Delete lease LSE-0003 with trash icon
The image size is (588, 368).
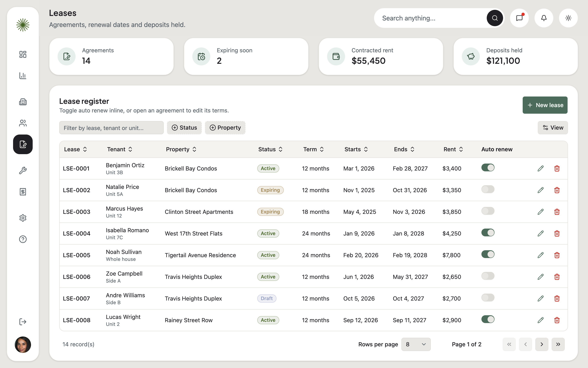coord(557,212)
